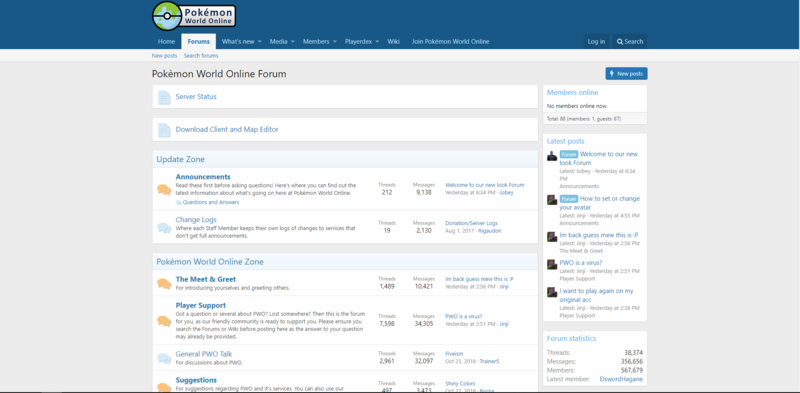800x393 pixels.
Task: Click the Messages count 34,305 for Player Support
Action: point(423,324)
